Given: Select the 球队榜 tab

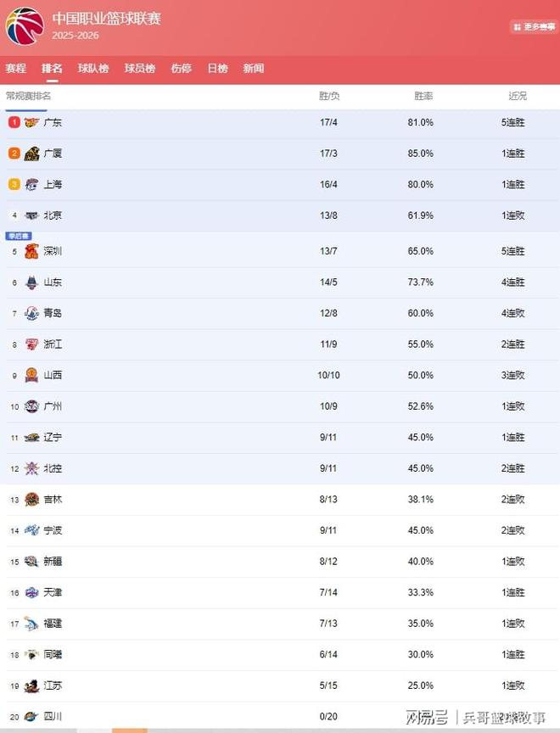Looking at the screenshot, I should click(x=93, y=69).
